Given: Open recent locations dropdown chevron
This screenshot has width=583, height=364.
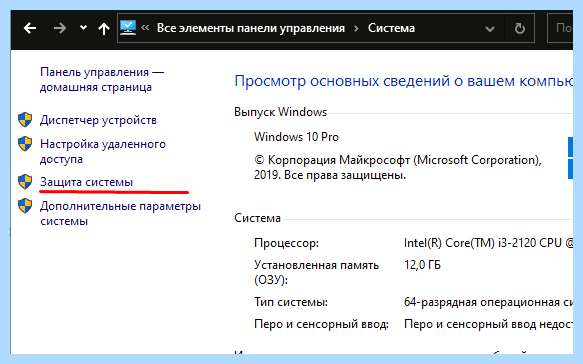Looking at the screenshot, I should (83, 28).
